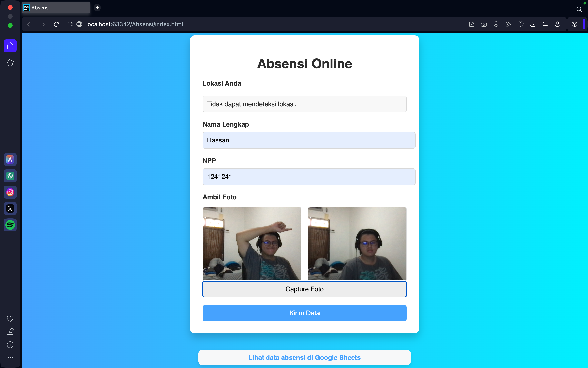The width and height of the screenshot is (588, 368).
Task: Open bookmarks star in sidebar
Action: (x=10, y=62)
